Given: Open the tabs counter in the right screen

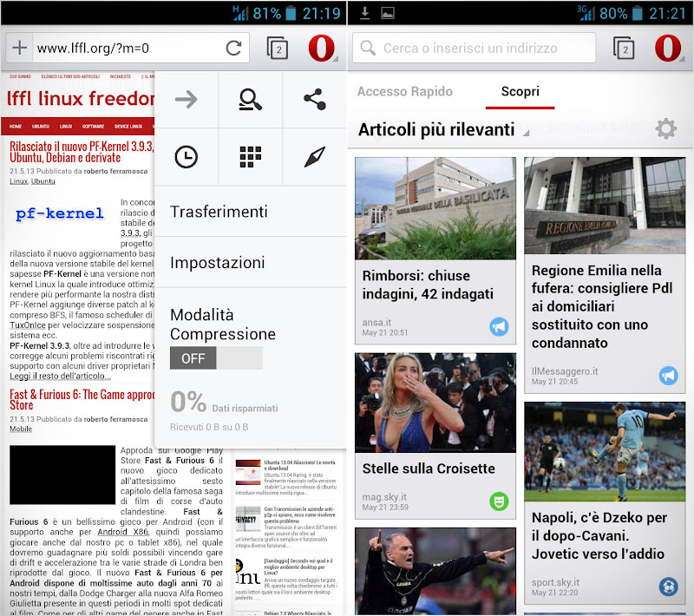Looking at the screenshot, I should point(624,49).
